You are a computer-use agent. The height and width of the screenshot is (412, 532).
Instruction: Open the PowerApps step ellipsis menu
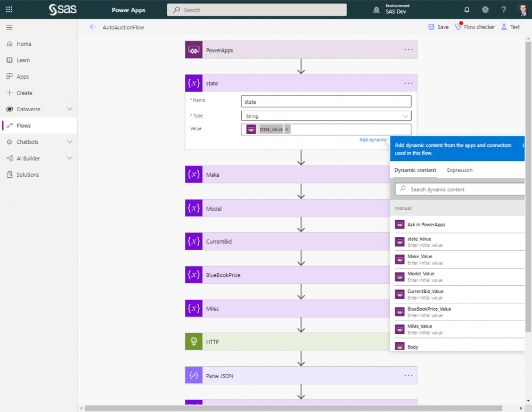pyautogui.click(x=408, y=50)
